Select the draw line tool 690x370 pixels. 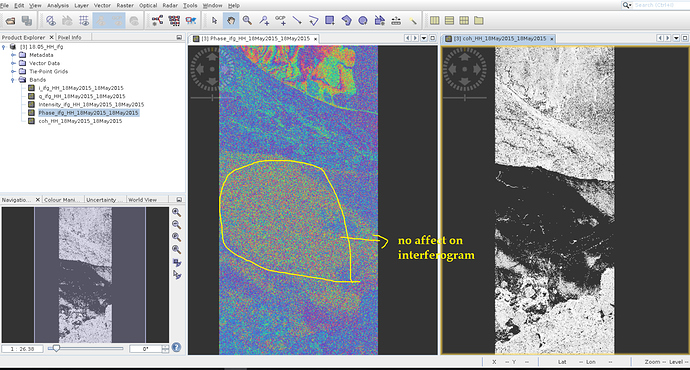(x=297, y=21)
